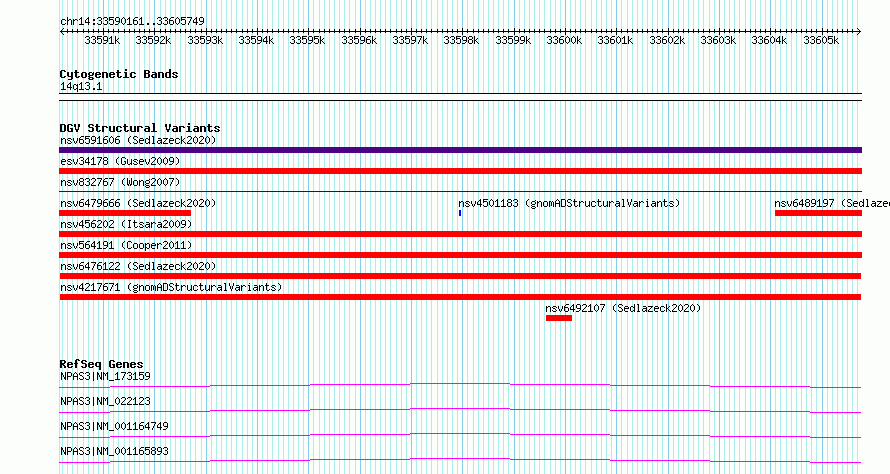Click the 14q13.1 band label

(81, 86)
